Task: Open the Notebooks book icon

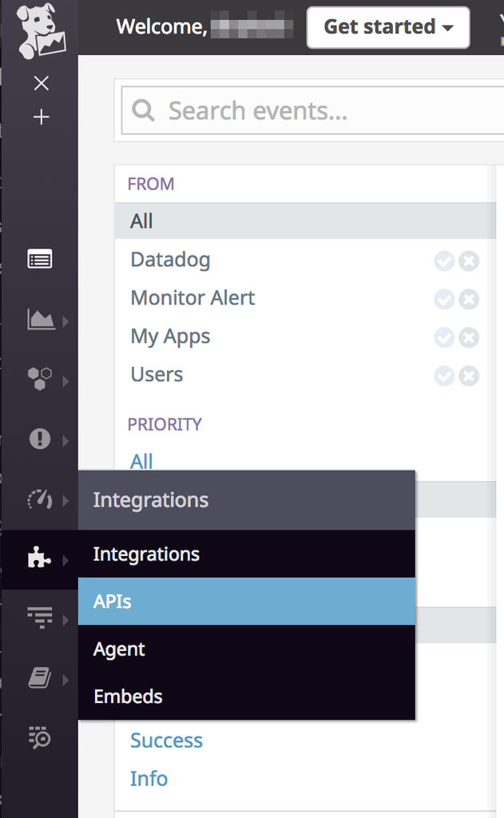Action: tap(40, 679)
